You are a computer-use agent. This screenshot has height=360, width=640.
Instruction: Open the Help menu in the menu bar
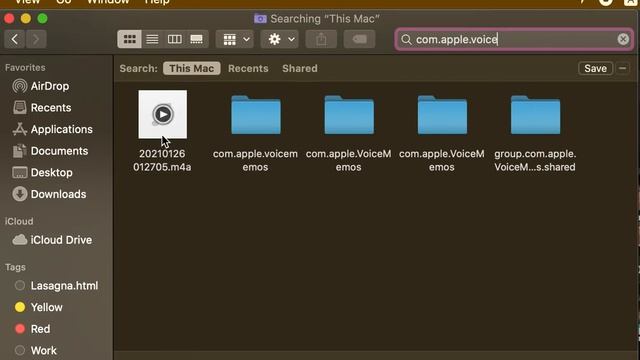[x=157, y=2]
